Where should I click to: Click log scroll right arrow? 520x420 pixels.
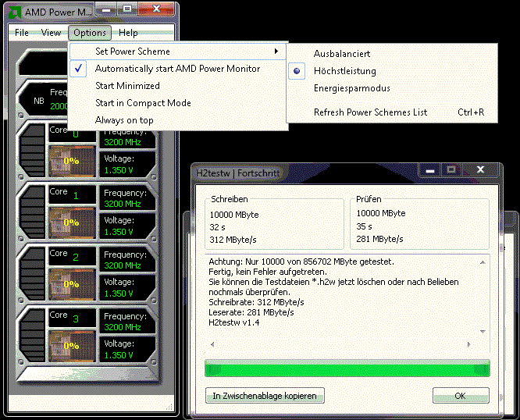point(469,344)
